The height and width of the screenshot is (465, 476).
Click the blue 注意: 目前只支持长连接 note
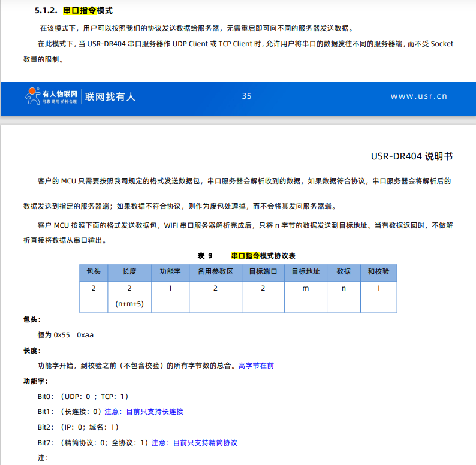tap(144, 412)
